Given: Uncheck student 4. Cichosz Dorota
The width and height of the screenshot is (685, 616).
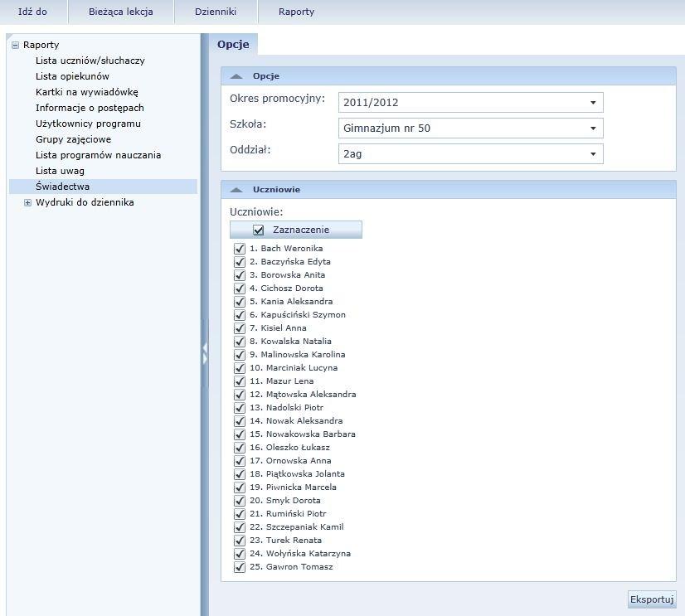Looking at the screenshot, I should (240, 289).
